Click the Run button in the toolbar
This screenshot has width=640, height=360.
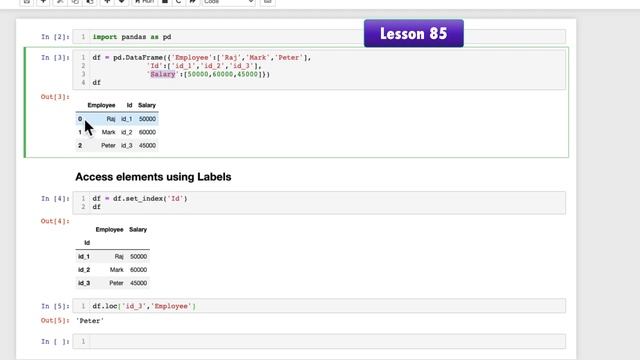click(x=144, y=2)
